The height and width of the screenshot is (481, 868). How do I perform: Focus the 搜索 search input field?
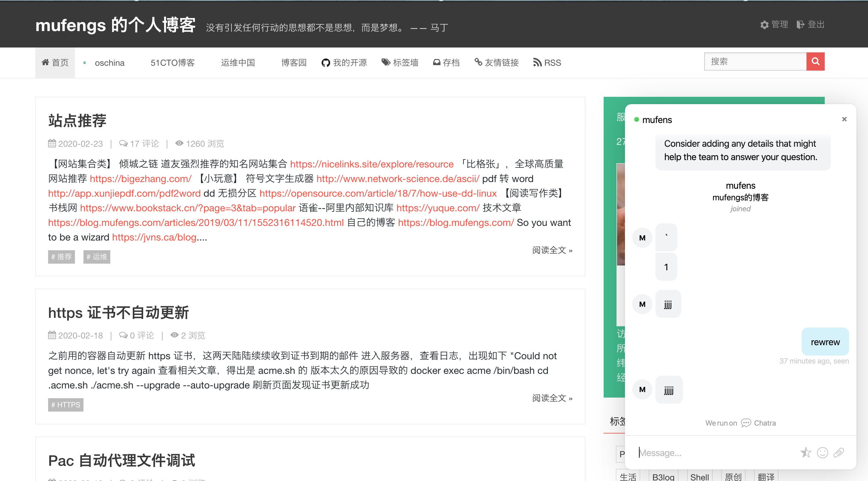pyautogui.click(x=755, y=61)
